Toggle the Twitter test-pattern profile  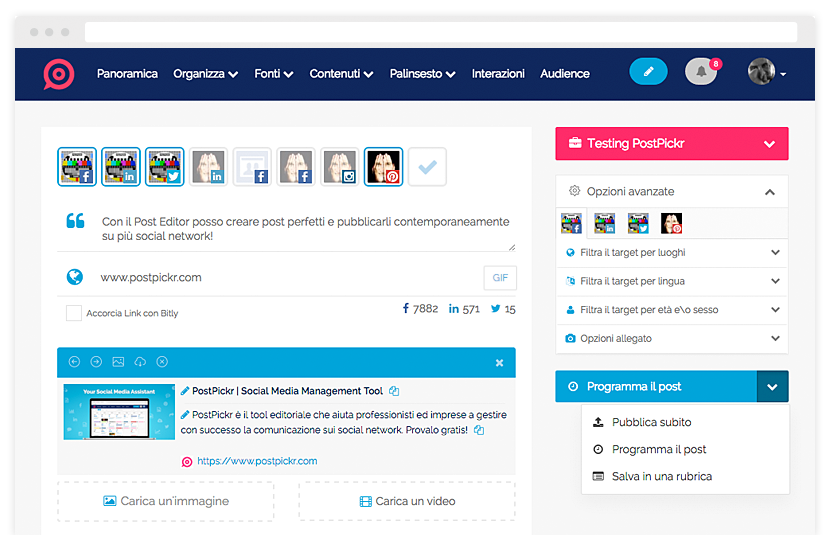point(165,167)
